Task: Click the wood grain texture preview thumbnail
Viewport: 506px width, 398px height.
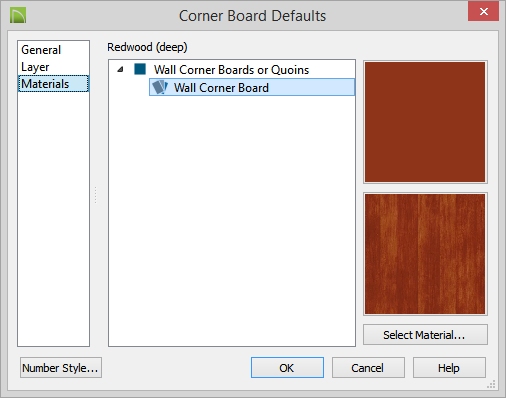Action: pos(425,254)
